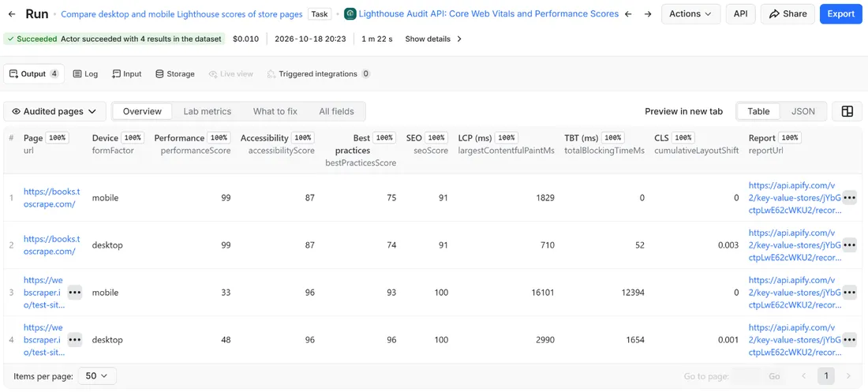Screen dimensions: 868x392
Task: Click the $0.010 cost value
Action: pos(245,39)
